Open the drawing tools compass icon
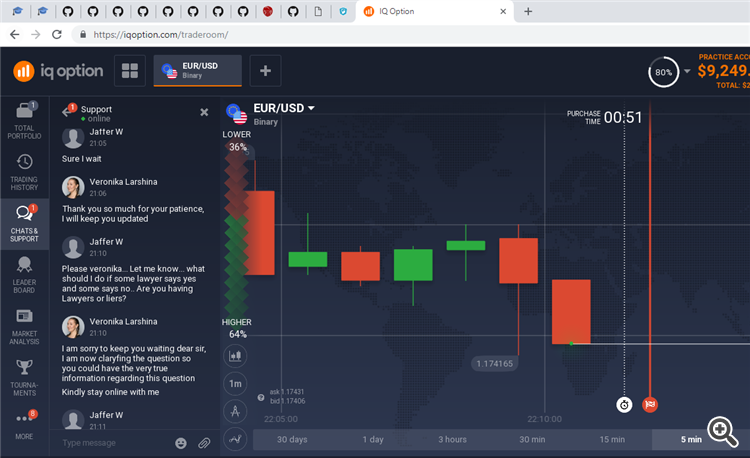Viewport: 750px width, 458px height. pos(235,411)
